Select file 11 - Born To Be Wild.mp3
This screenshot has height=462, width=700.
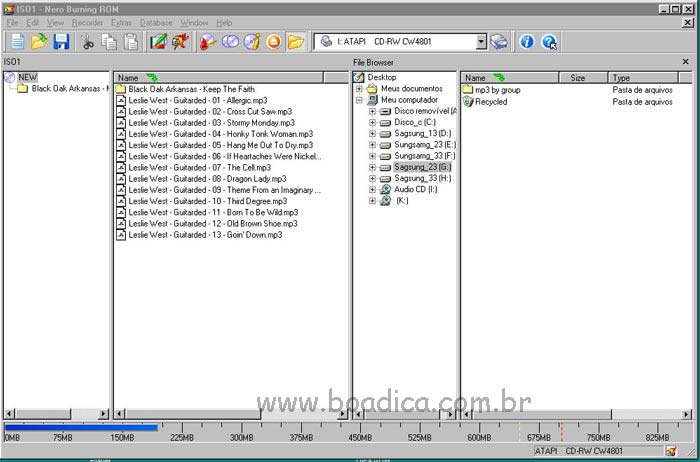tap(213, 212)
